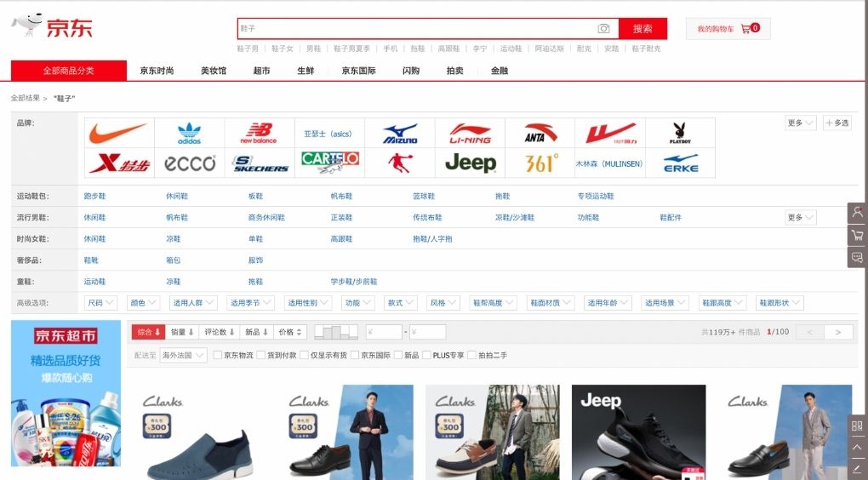Tick the 拍拍二手 checkbox
This screenshot has height=480, width=868.
tap(471, 356)
